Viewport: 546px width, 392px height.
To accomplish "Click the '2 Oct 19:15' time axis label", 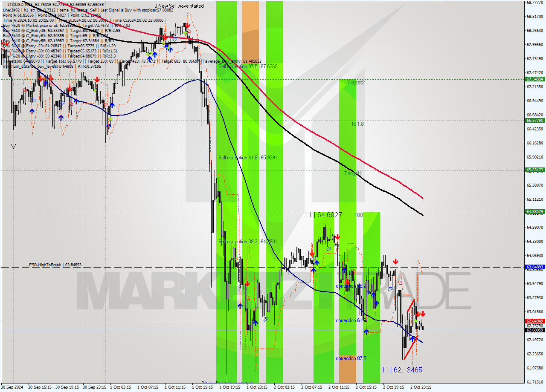I will point(394,387).
